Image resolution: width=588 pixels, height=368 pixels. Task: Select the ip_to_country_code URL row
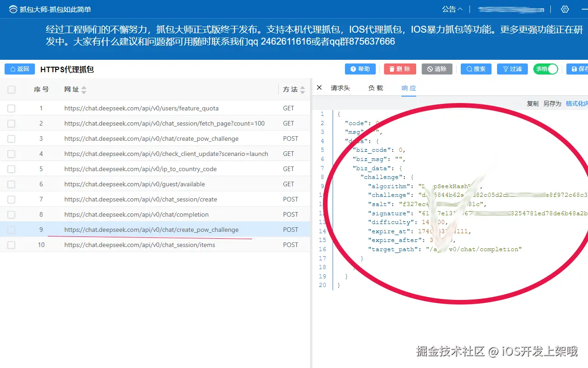click(141, 169)
